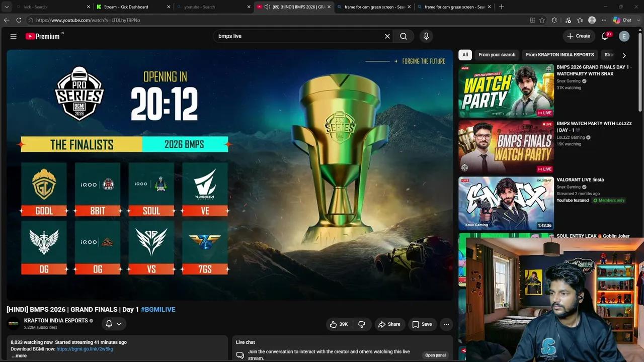Open 'WATCHPARTY WITH SNAX' video thumbnail
Viewport: 644px width, 362px height.
tap(506, 90)
